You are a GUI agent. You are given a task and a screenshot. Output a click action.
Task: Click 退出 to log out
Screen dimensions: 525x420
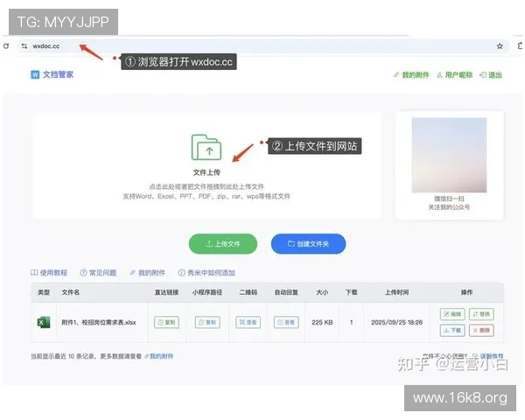[491, 75]
